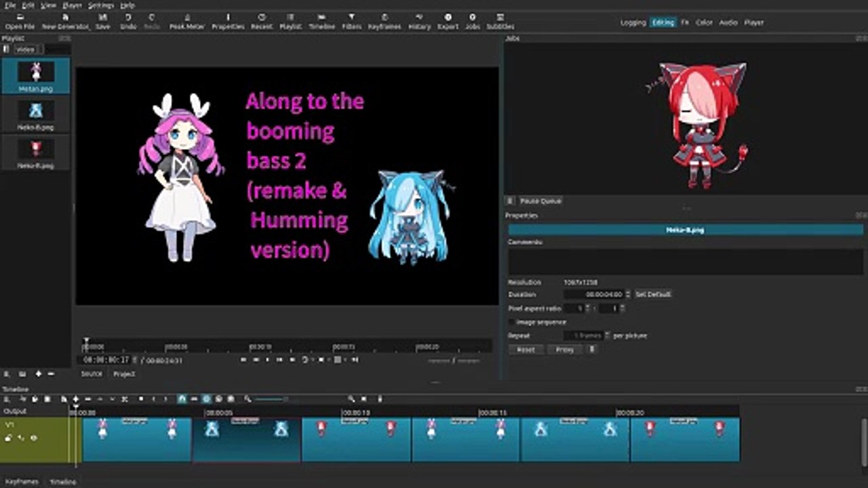Switch to the Keyframes bottom tab
This screenshot has width=868, height=488.
click(x=22, y=482)
